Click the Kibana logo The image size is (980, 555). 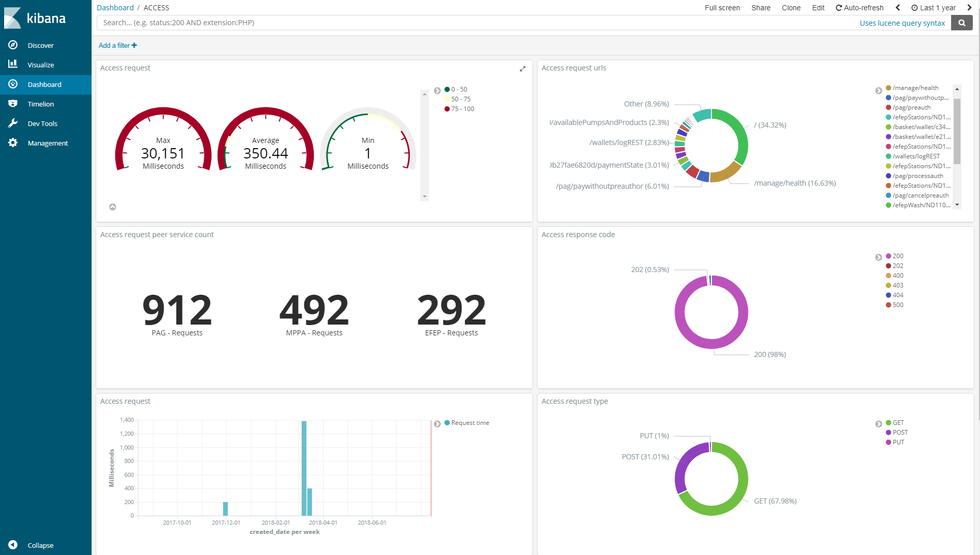(35, 18)
